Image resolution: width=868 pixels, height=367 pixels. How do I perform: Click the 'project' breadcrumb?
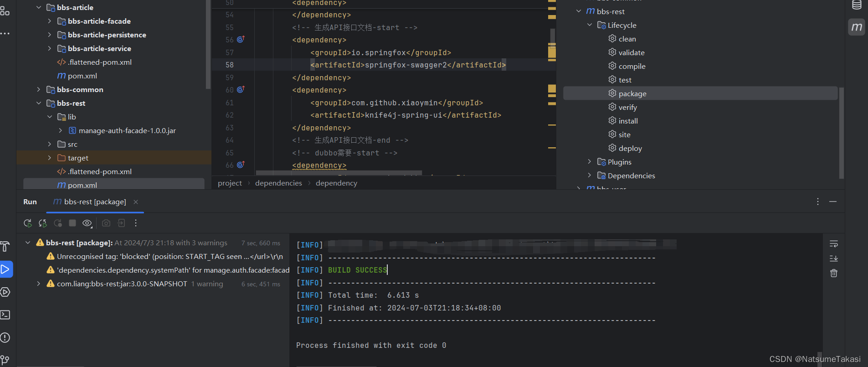(230, 183)
